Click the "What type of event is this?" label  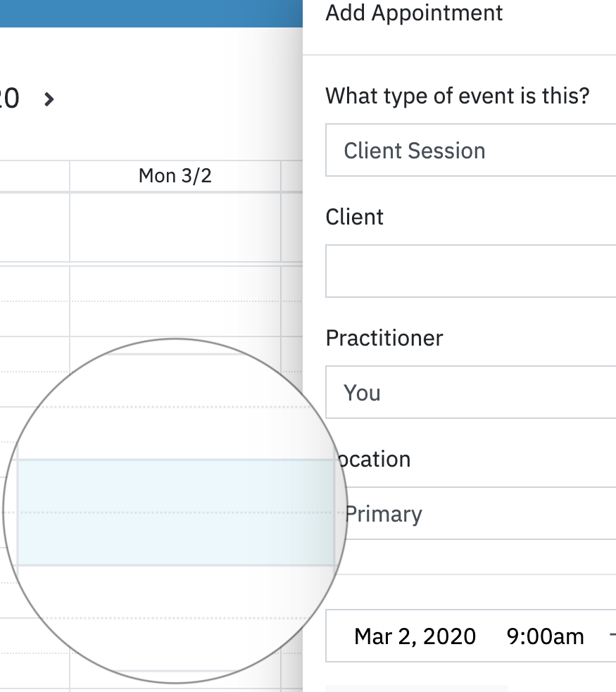click(x=457, y=95)
